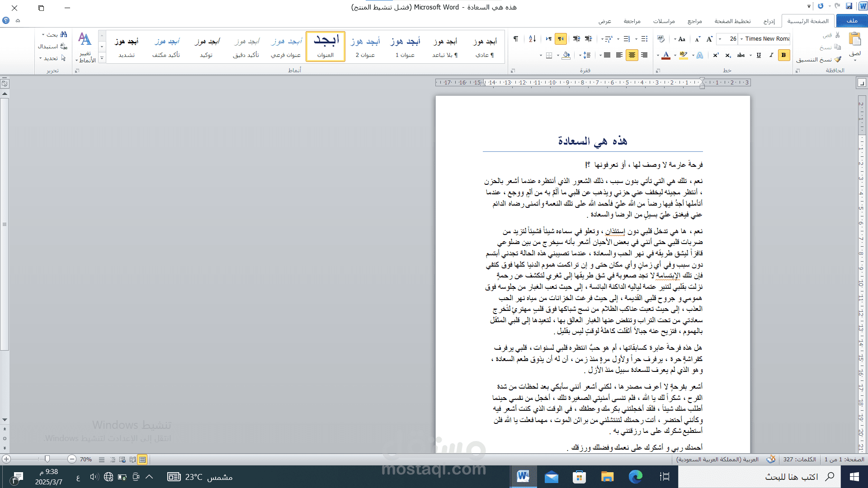Click the Format Painter brush icon
This screenshot has width=868, height=488.
click(838, 59)
